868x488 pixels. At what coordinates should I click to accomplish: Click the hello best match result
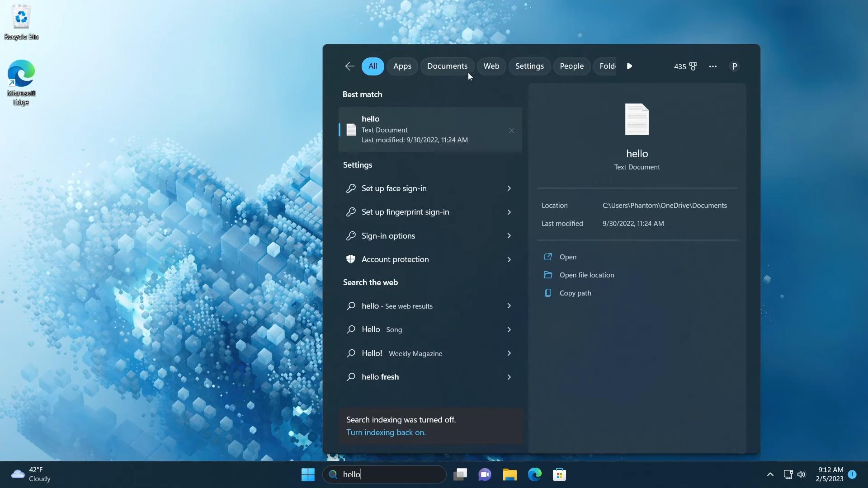[429, 129]
